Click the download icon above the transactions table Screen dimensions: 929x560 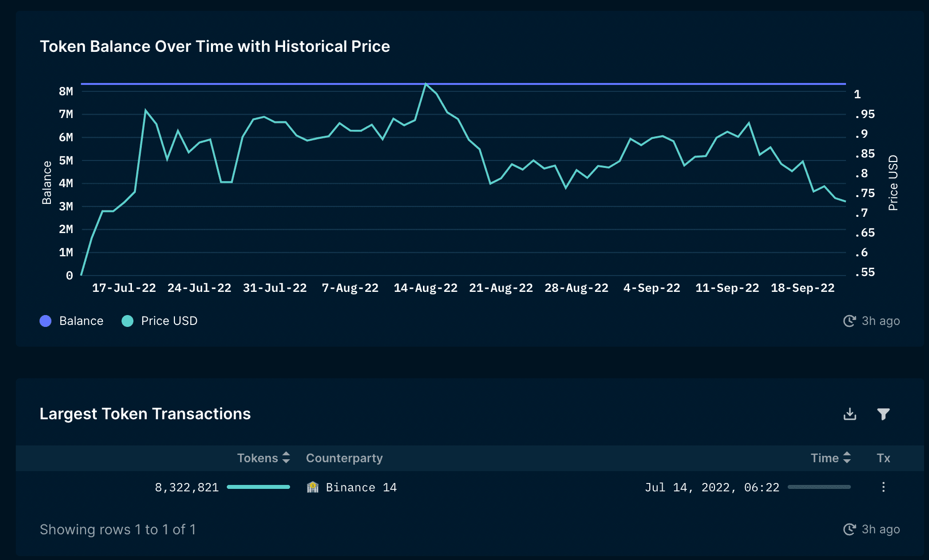[849, 414]
